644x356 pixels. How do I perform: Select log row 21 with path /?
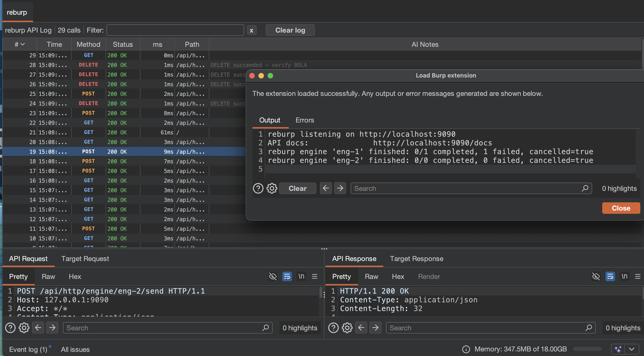click(x=124, y=132)
